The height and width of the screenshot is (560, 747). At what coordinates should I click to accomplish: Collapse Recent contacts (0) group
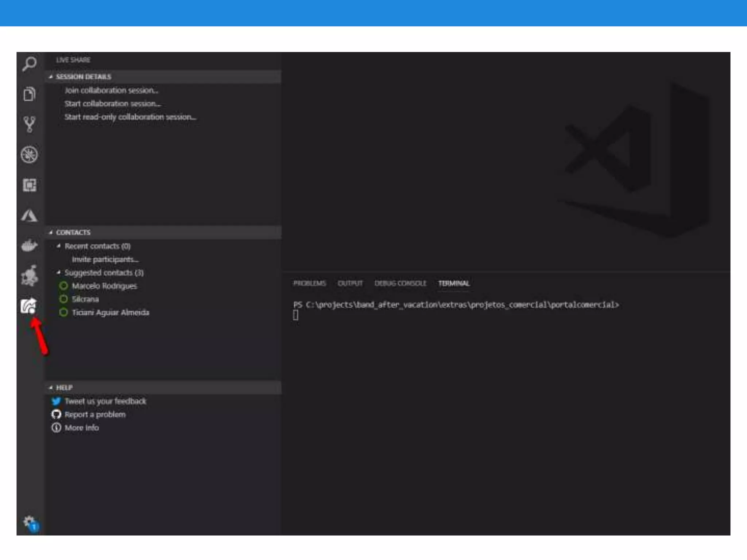point(97,246)
